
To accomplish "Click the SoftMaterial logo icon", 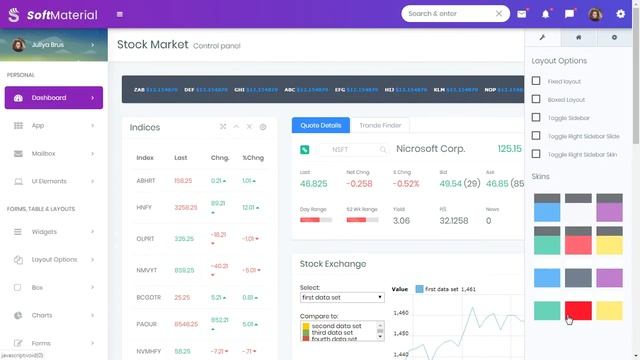I will pos(14,15).
